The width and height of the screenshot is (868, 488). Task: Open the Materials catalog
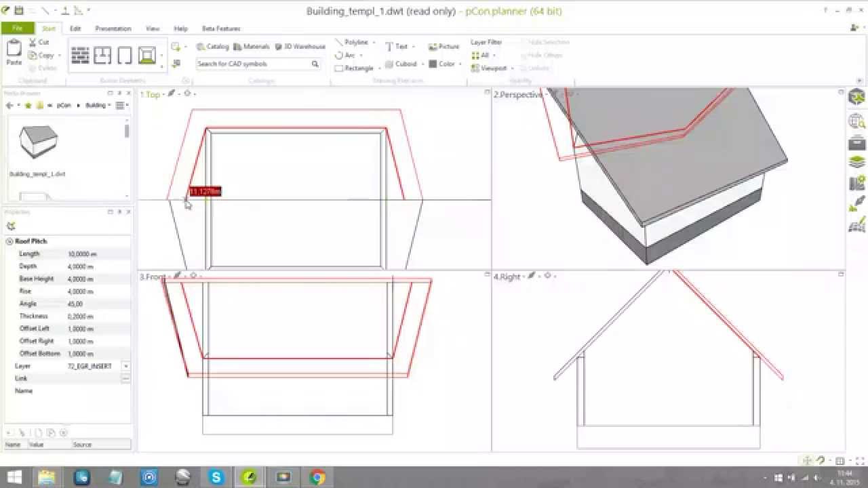tap(251, 47)
